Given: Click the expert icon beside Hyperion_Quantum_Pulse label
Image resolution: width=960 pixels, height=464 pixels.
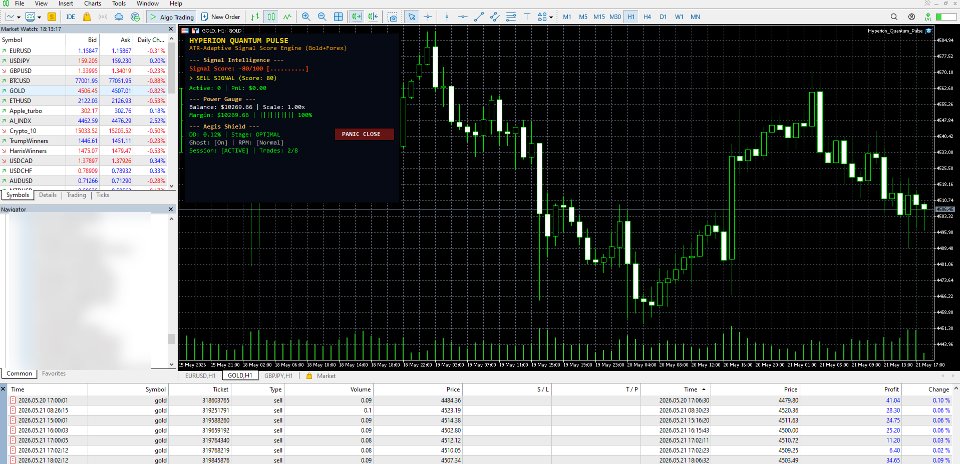Looking at the screenshot, I should click(929, 30).
